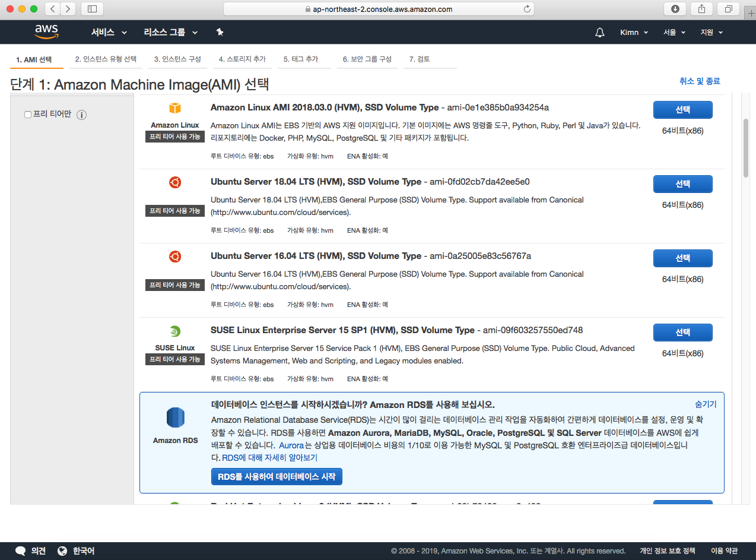The image size is (756, 560).
Task: Go to step 4 스토리지 추가
Action: pyautogui.click(x=242, y=59)
